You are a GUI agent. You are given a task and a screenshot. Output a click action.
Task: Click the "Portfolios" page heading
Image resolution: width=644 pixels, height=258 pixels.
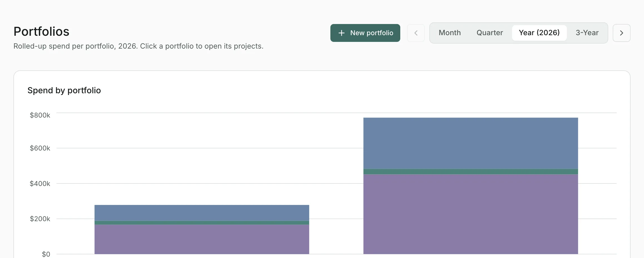pos(41,32)
